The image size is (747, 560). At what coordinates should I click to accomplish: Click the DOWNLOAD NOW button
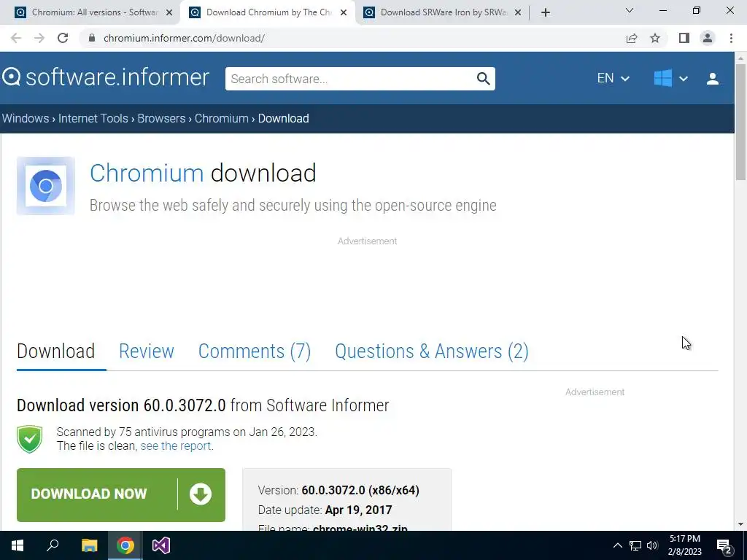pos(121,495)
